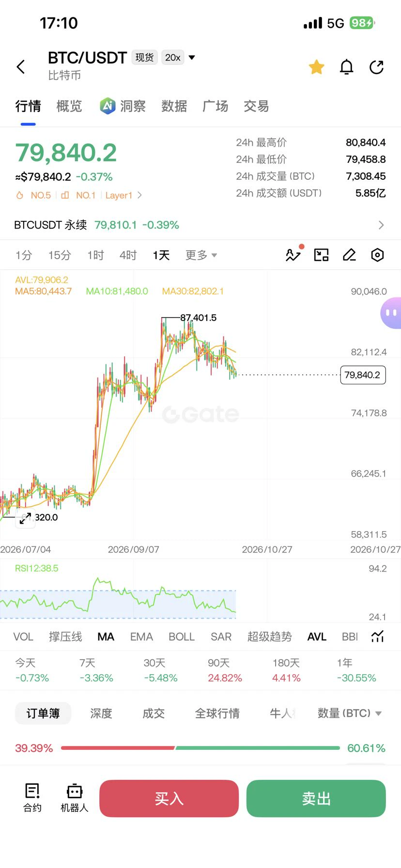This screenshot has height=868, width=401.
Task: Toggle the VOL indicator
Action: (23, 636)
